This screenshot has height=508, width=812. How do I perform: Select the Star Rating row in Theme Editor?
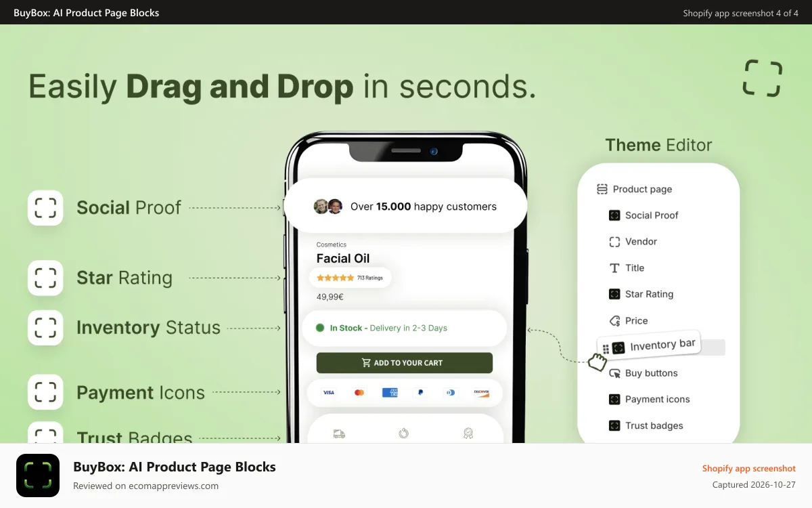(641, 294)
